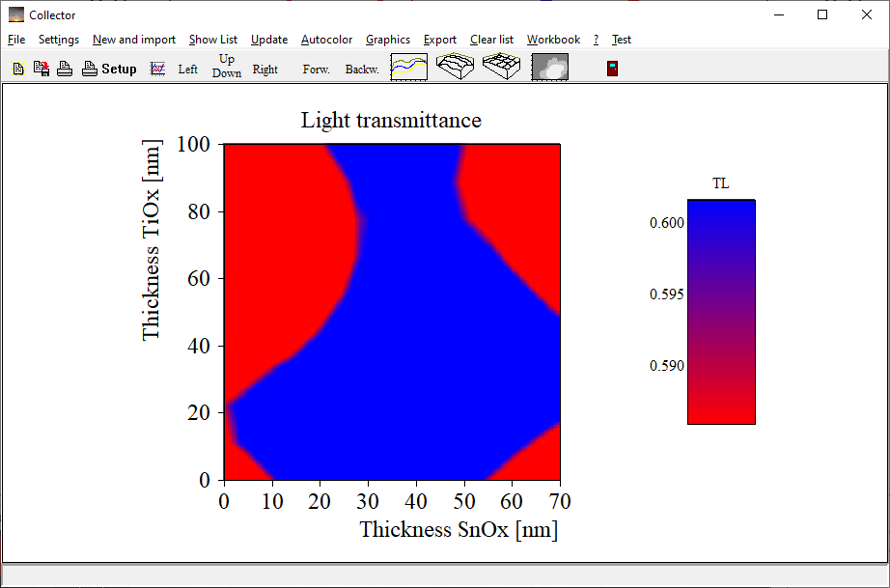Open the Settings menu
This screenshot has height=588, width=890.
tap(59, 40)
